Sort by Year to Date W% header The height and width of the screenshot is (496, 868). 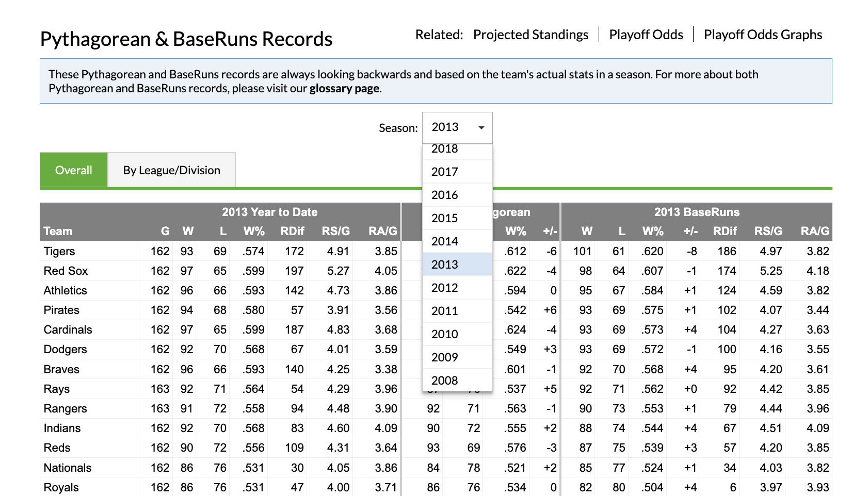[x=254, y=232]
